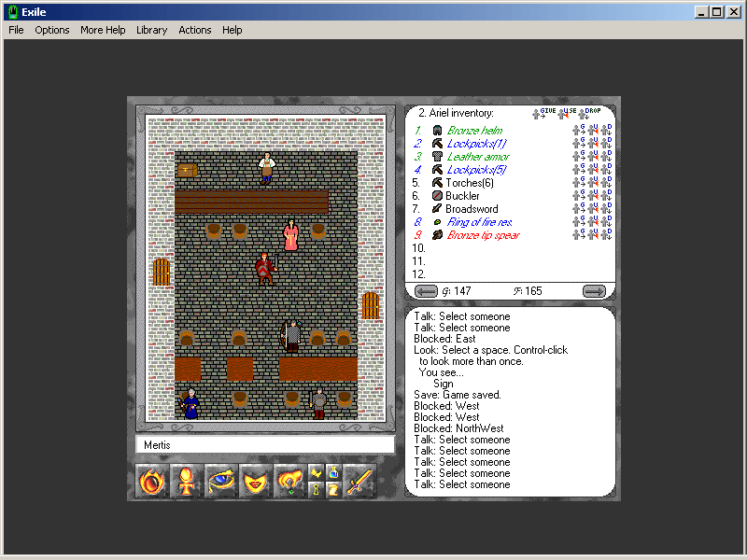Click the Mertis town name field
747x560 pixels.
coord(265,445)
